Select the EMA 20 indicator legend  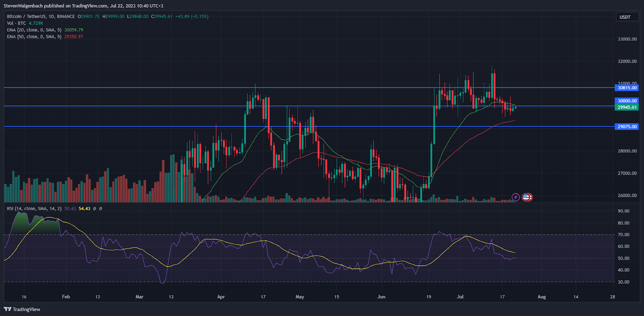[34, 30]
